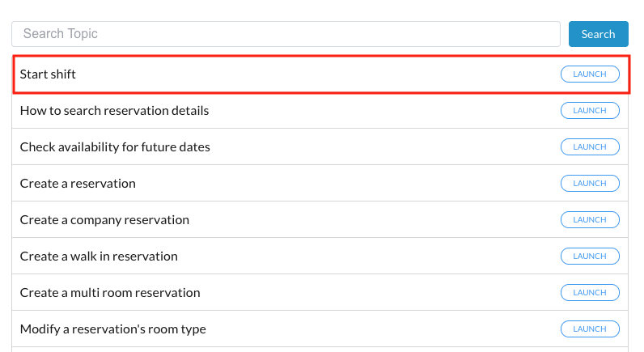Open Create a multi room reservation title
Viewport: 644px width, 352px height.
(x=110, y=293)
